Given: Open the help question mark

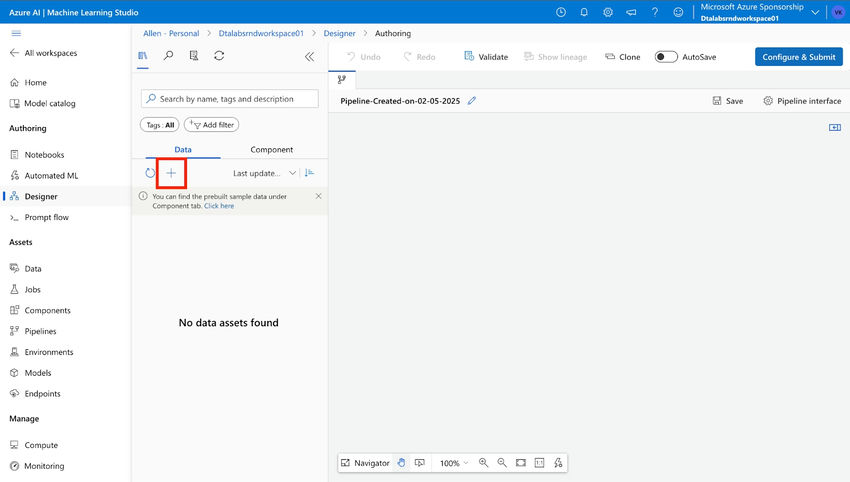Looking at the screenshot, I should coord(655,12).
